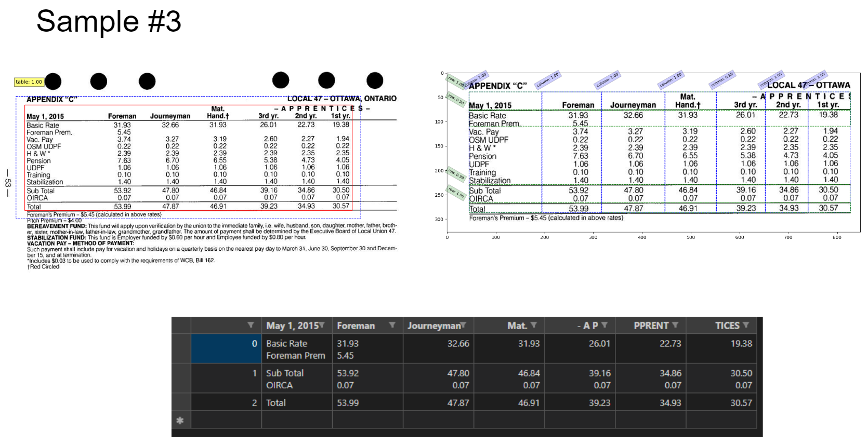868x446 pixels.
Task: Click the 34.93 cell in the Total row
Action: pyautogui.click(x=650, y=402)
